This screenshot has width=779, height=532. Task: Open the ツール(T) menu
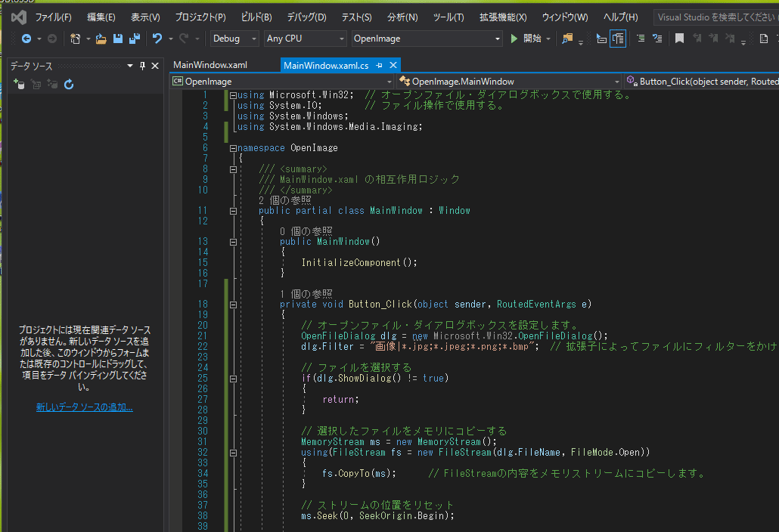448,17
